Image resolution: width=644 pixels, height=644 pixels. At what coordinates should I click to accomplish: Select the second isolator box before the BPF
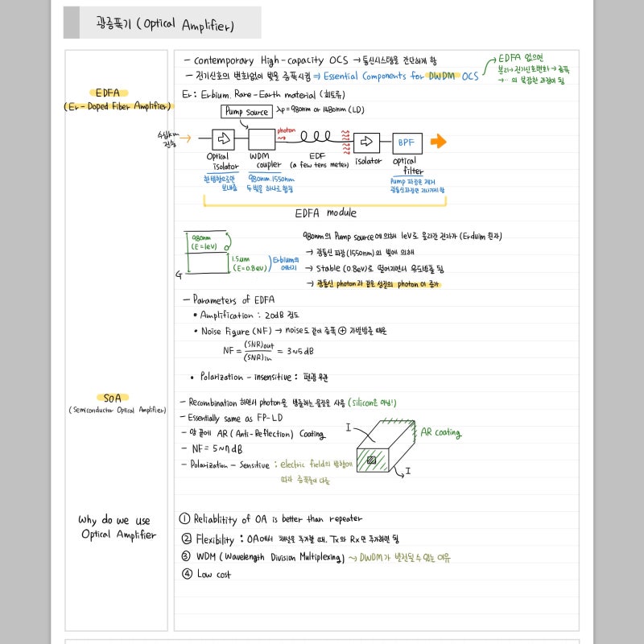click(x=366, y=142)
